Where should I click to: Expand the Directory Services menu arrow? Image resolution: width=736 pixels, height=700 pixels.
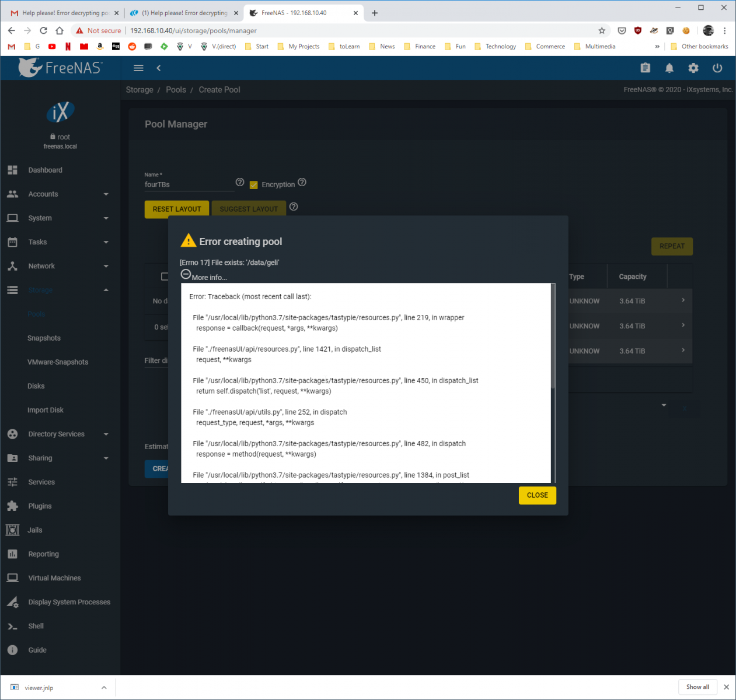[x=106, y=434]
